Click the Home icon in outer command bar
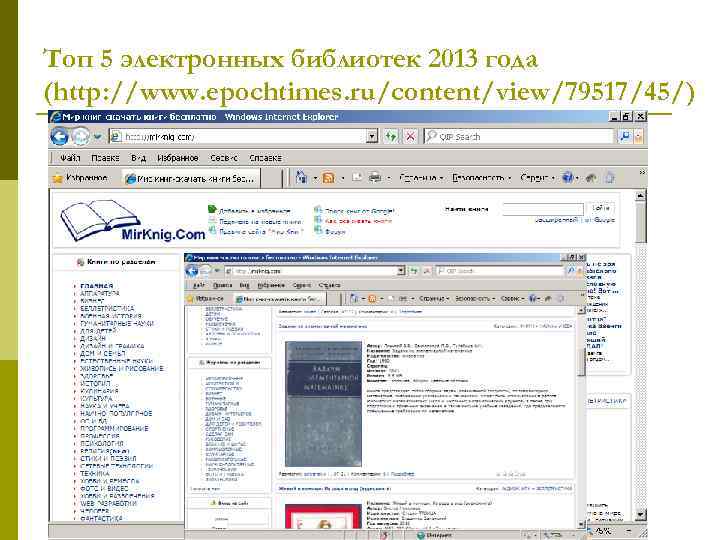 (302, 177)
